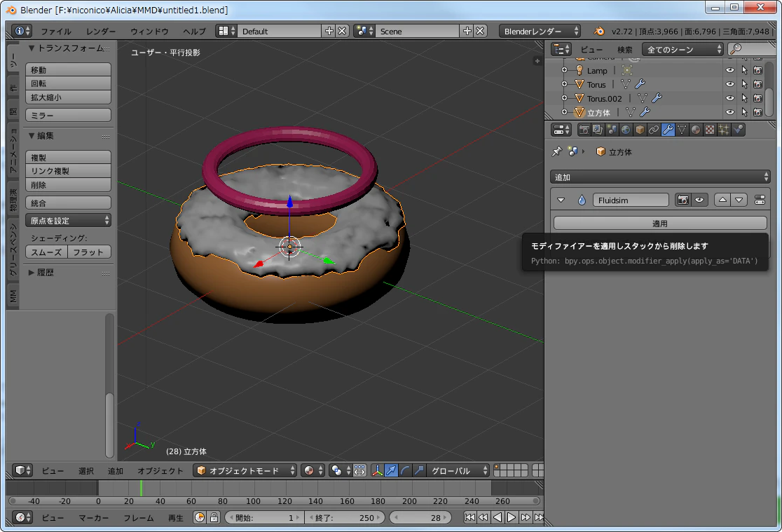782x532 pixels.
Task: Select the scale manipulator icon
Action: (420, 470)
